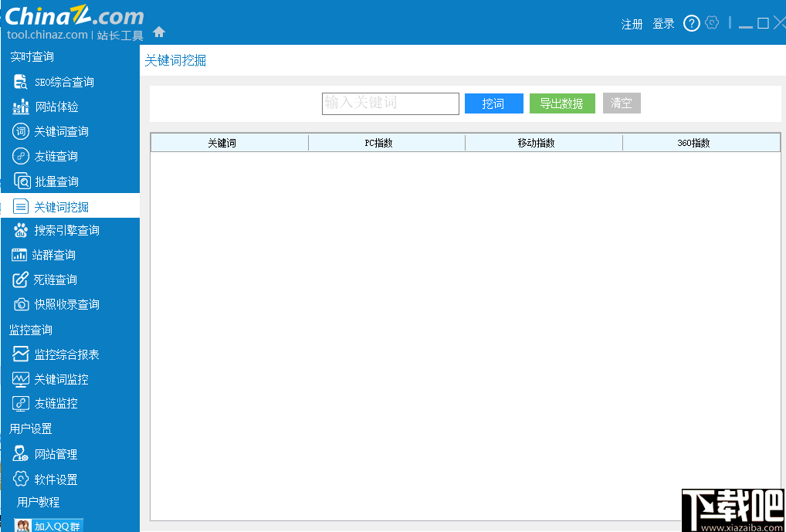Click the 移动指数 column header
The image size is (786, 532).
(x=544, y=143)
